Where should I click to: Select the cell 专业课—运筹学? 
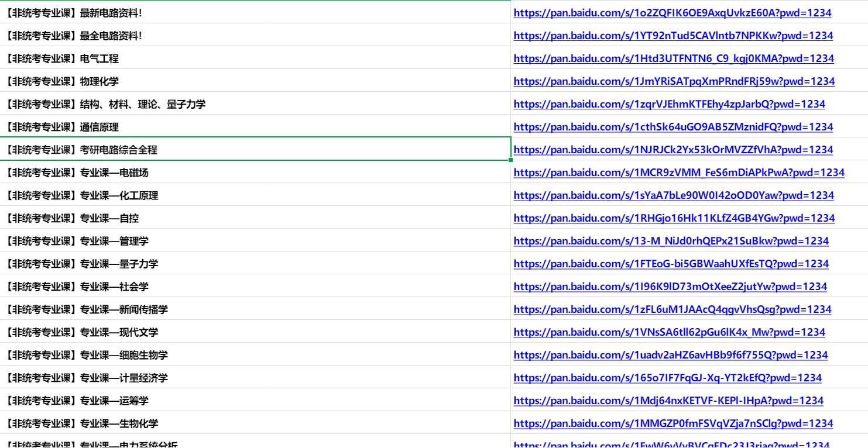click(x=255, y=400)
